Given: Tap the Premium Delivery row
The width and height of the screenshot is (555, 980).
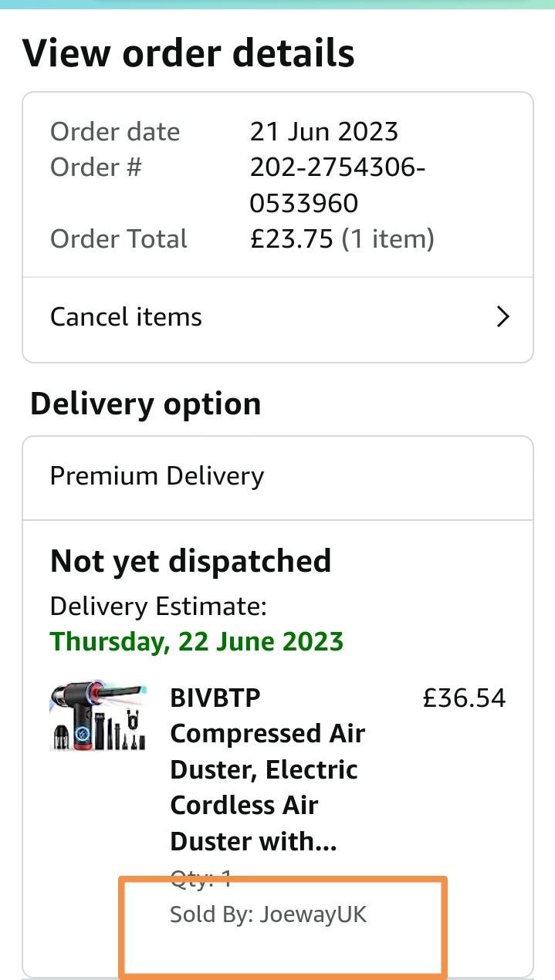Looking at the screenshot, I should click(x=157, y=476).
